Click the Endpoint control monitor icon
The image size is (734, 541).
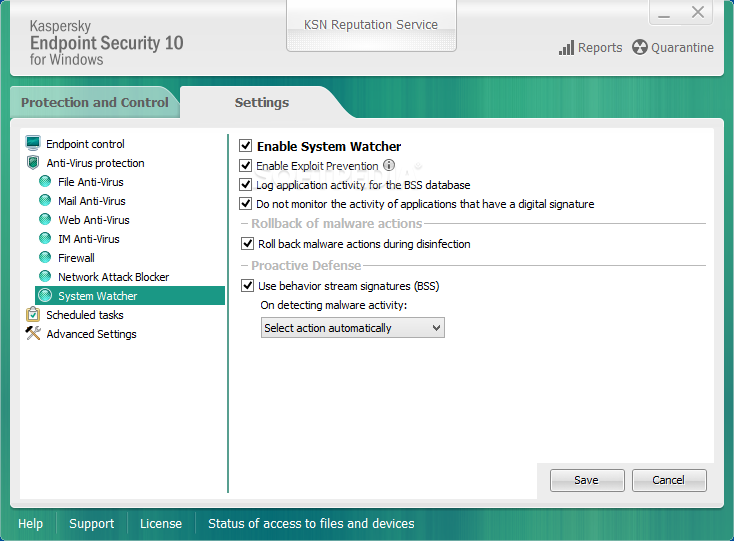point(33,143)
